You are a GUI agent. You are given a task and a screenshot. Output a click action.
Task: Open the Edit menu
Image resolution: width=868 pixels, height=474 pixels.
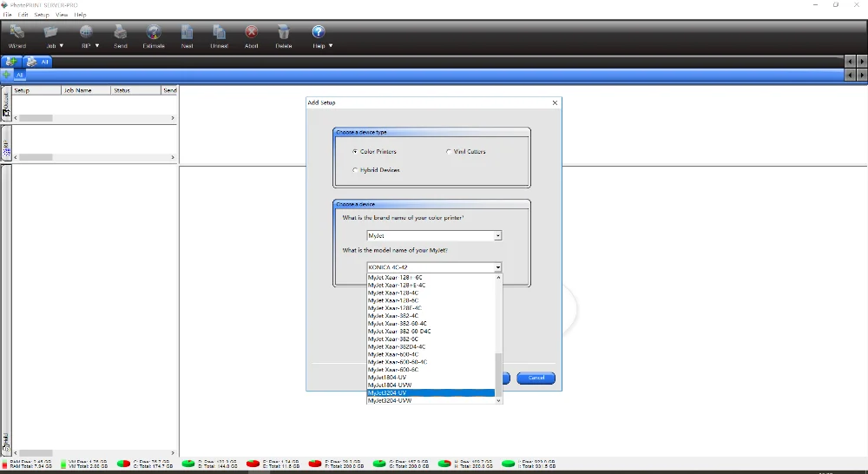[23, 15]
